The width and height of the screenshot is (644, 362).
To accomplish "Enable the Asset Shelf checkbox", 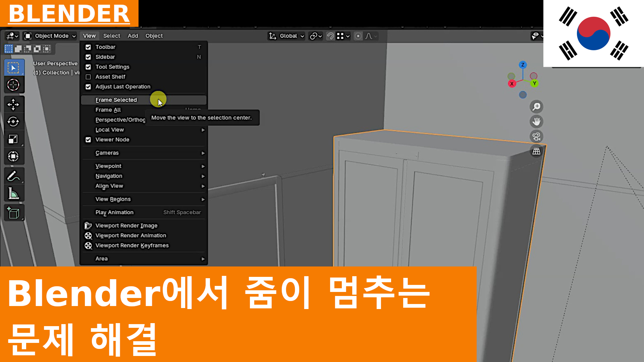I will [x=88, y=77].
